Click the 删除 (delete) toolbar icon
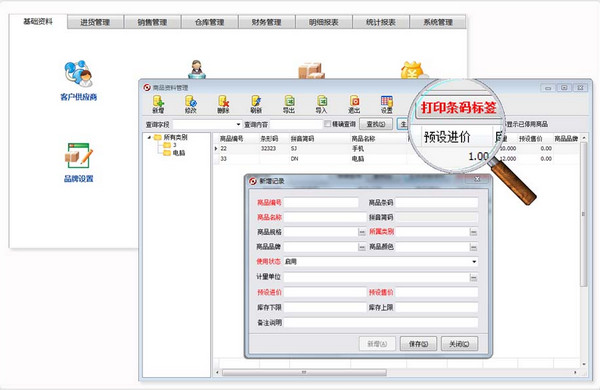The width and height of the screenshot is (600, 390). (223, 104)
